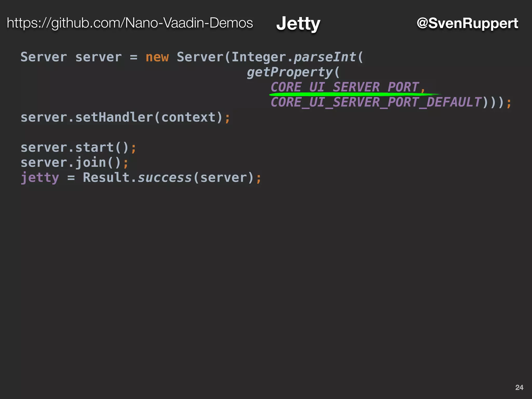Click the green-underlined CORE_UI_SERVER_PORT constant

pyautogui.click(x=345, y=87)
